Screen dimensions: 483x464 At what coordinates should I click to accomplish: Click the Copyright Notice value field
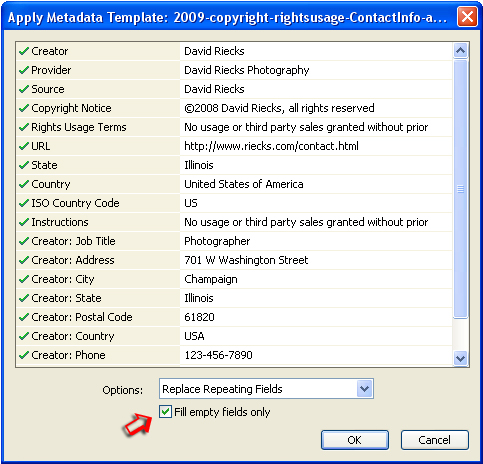click(316, 108)
